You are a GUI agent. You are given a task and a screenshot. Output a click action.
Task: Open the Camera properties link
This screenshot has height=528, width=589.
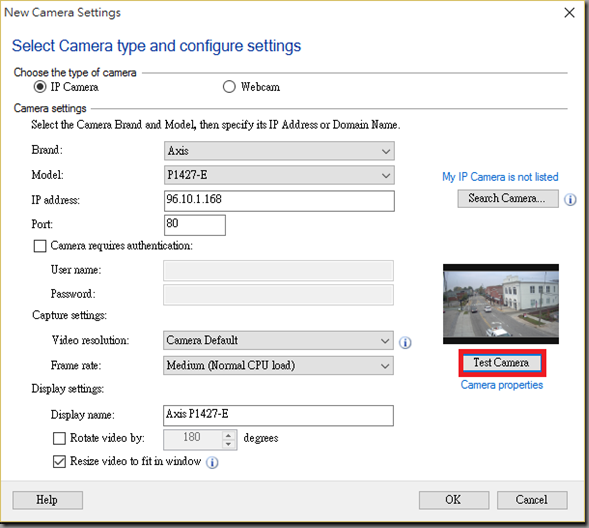tap(502, 385)
